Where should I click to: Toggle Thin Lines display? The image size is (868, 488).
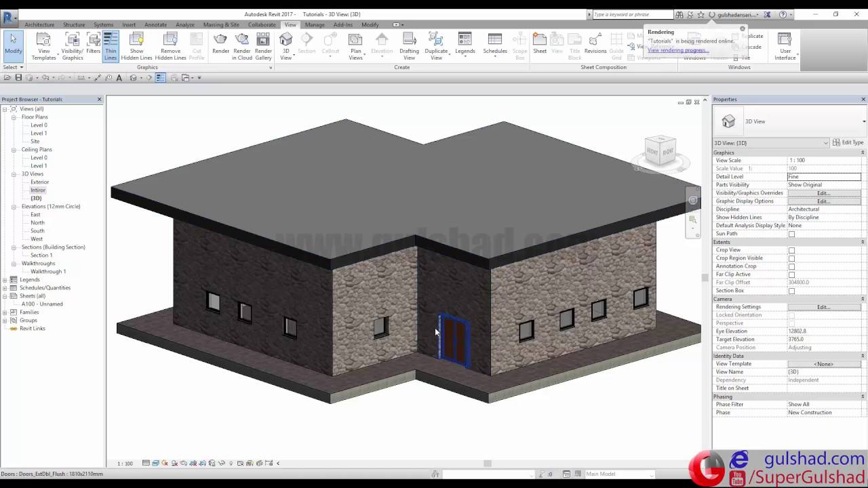pos(111,46)
